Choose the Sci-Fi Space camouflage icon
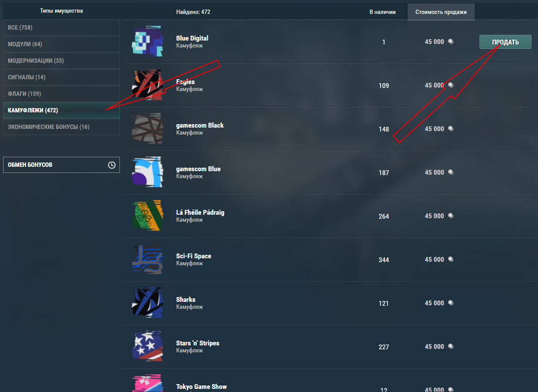Screen dimensions: 538x392 coord(147,259)
